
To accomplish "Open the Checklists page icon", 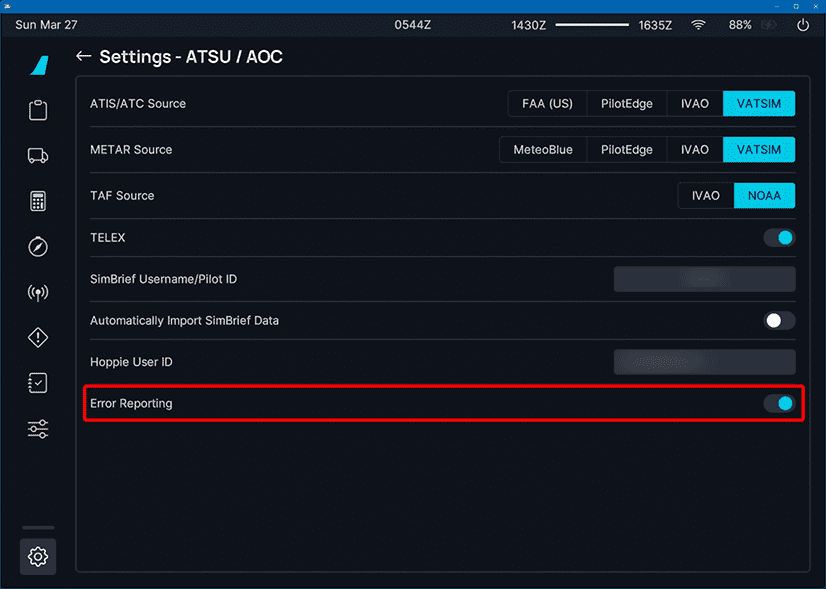I will [38, 384].
